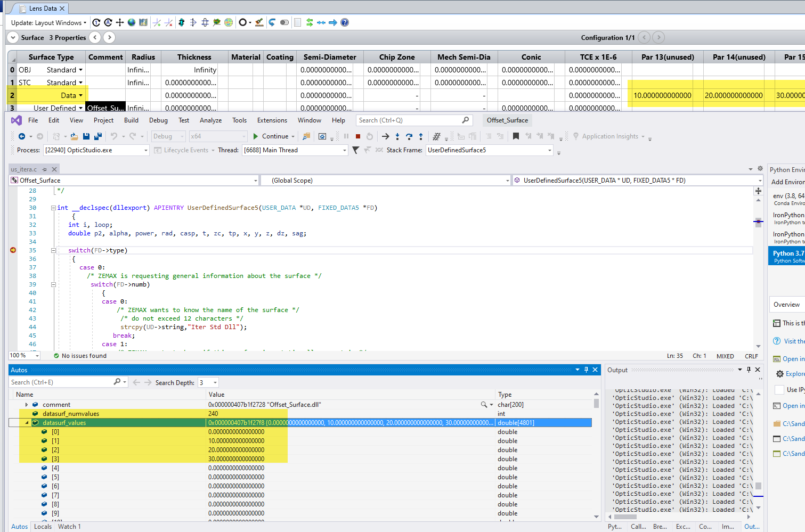The height and width of the screenshot is (532, 805).
Task: Click the Stop Debugging red square icon
Action: (358, 136)
